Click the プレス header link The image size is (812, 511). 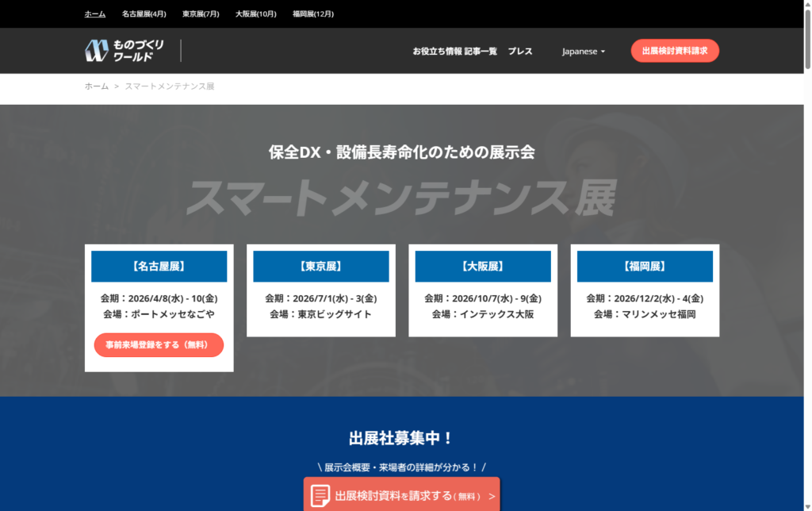click(x=520, y=51)
